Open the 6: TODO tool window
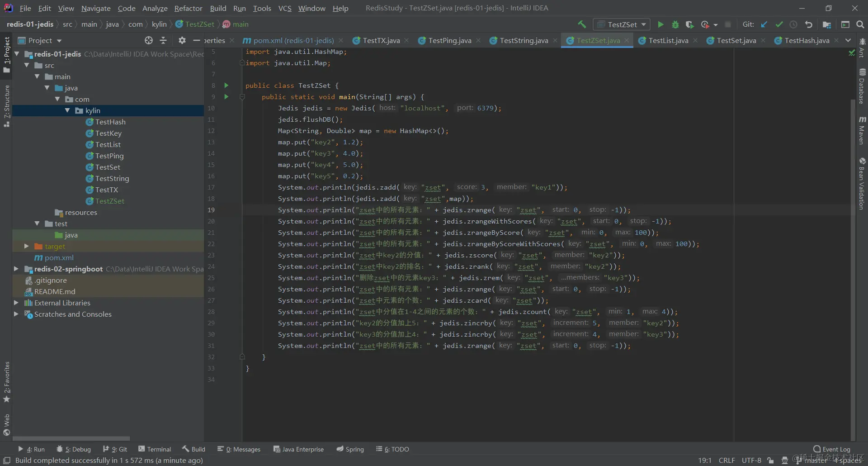The image size is (868, 466). tap(392, 449)
